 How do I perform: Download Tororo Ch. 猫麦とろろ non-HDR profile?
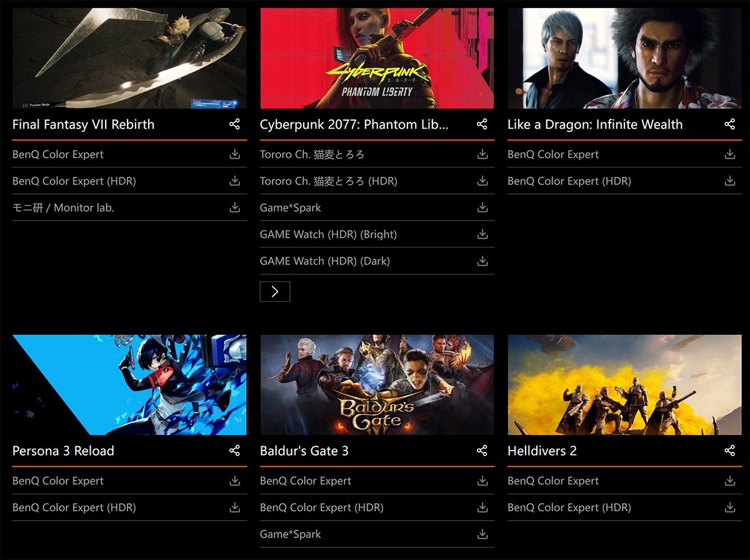(482, 154)
